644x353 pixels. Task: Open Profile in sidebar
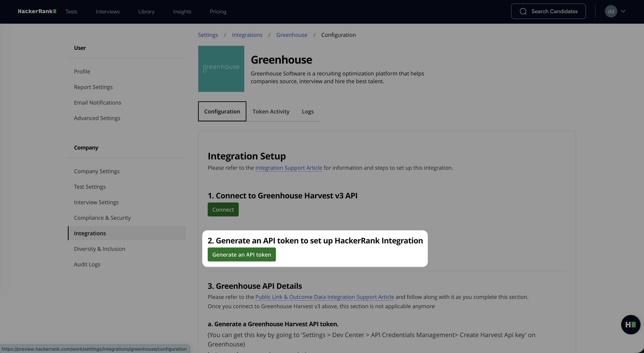coord(82,72)
